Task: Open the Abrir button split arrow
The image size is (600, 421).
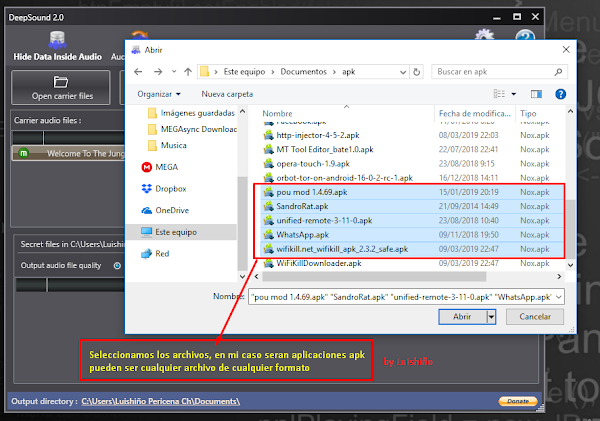Action: tap(491, 317)
